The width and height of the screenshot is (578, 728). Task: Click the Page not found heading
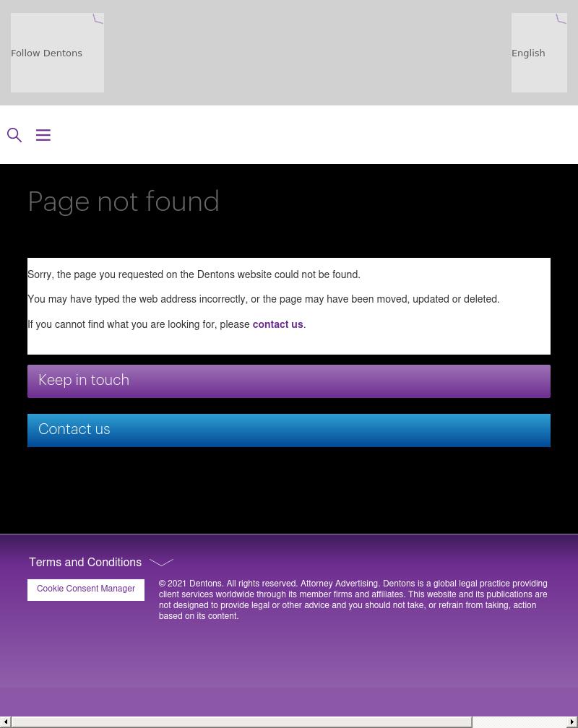click(124, 202)
